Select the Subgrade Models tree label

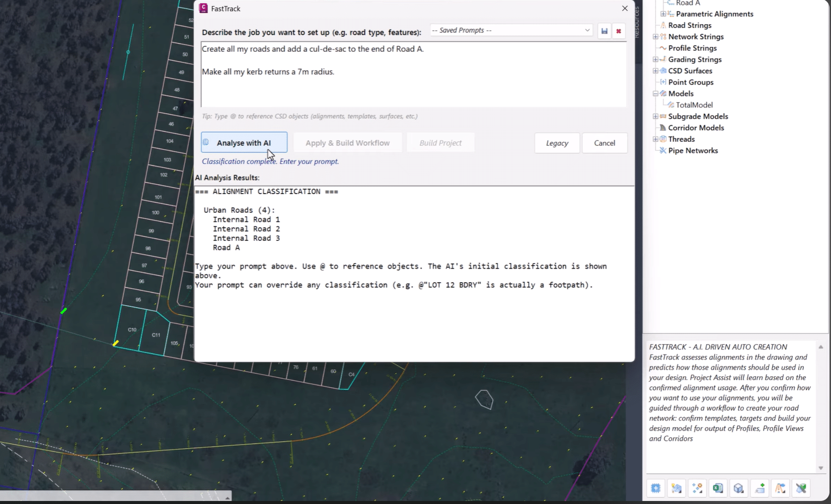698,116
